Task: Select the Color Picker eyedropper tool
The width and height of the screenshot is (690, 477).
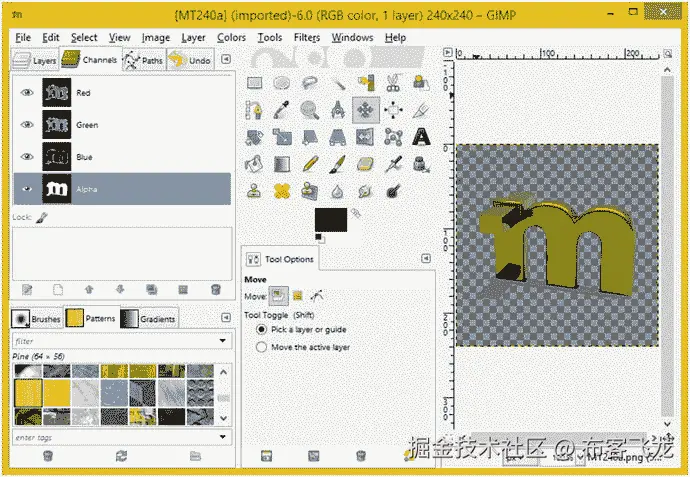Action: click(x=282, y=110)
